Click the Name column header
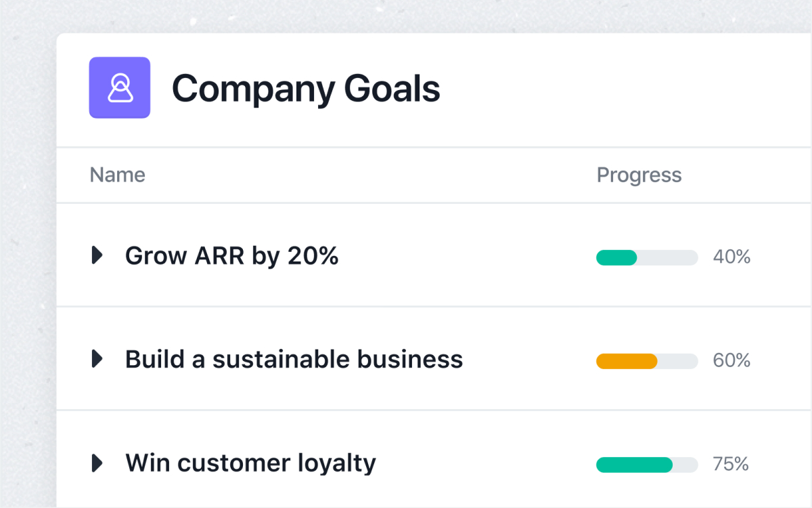Image resolution: width=812 pixels, height=508 pixels. tap(117, 175)
